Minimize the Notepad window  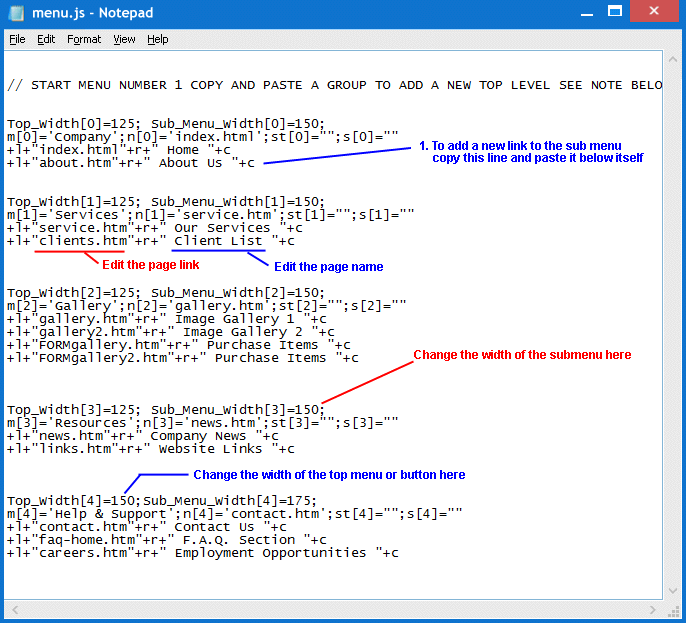583,12
